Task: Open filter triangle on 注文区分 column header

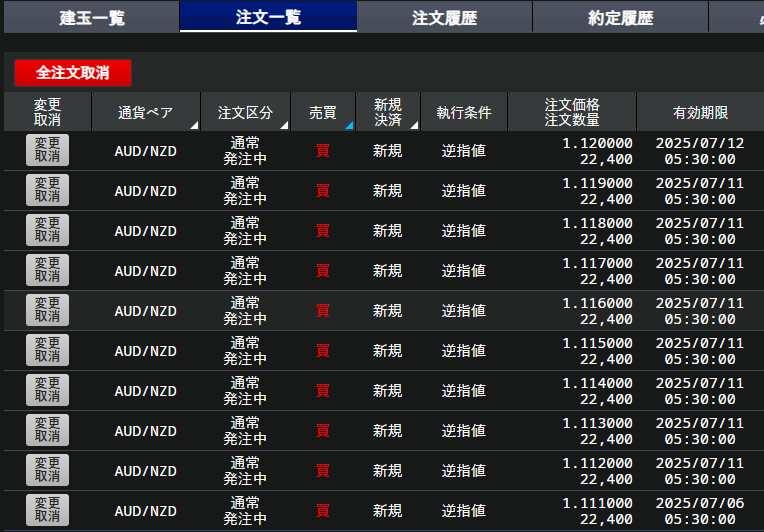Action: (284, 125)
